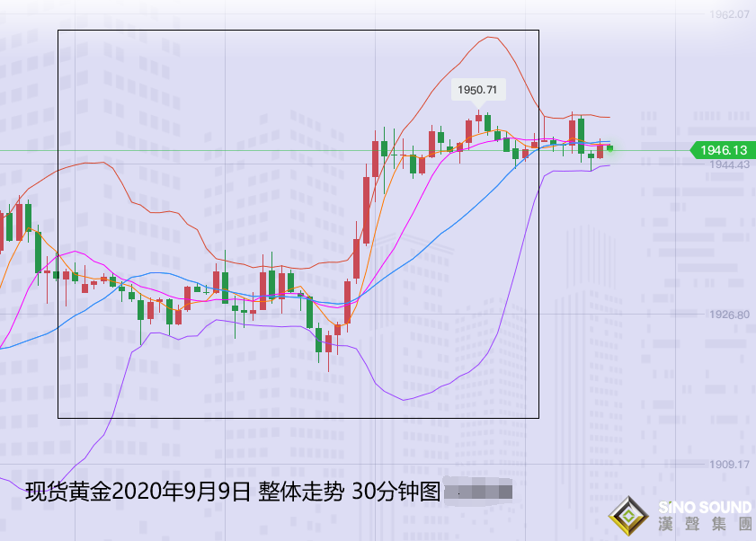Viewport: 756px width, 541px height.
Task: Select the tallest red rally candlestick
Action: 367,210
